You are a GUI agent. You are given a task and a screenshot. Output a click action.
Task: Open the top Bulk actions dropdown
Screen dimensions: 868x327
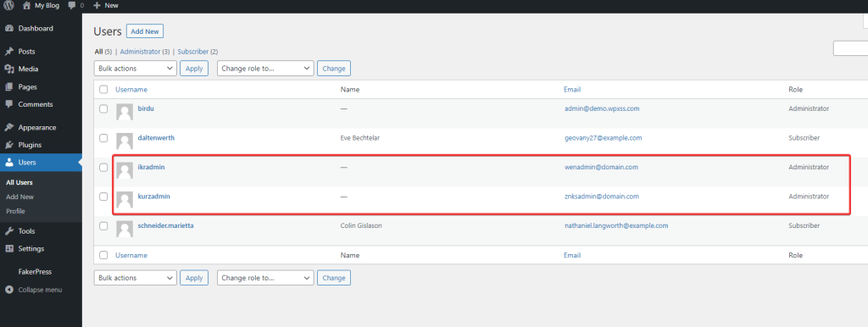(x=136, y=69)
